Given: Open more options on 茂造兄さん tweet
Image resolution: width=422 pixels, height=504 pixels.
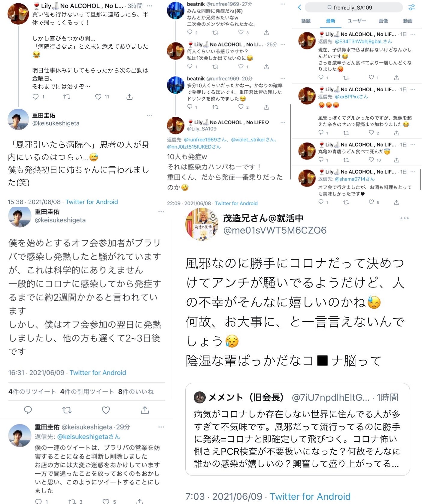Looking at the screenshot, I should (404, 218).
